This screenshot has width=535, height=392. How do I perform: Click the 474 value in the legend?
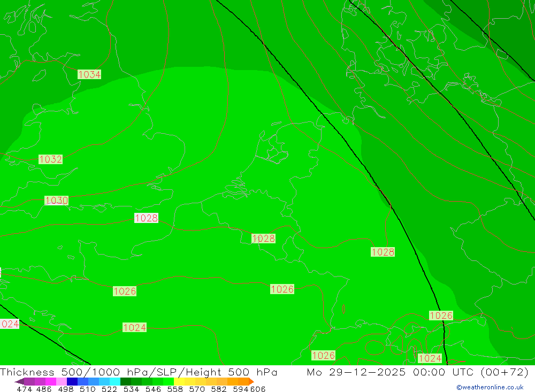click(24, 389)
